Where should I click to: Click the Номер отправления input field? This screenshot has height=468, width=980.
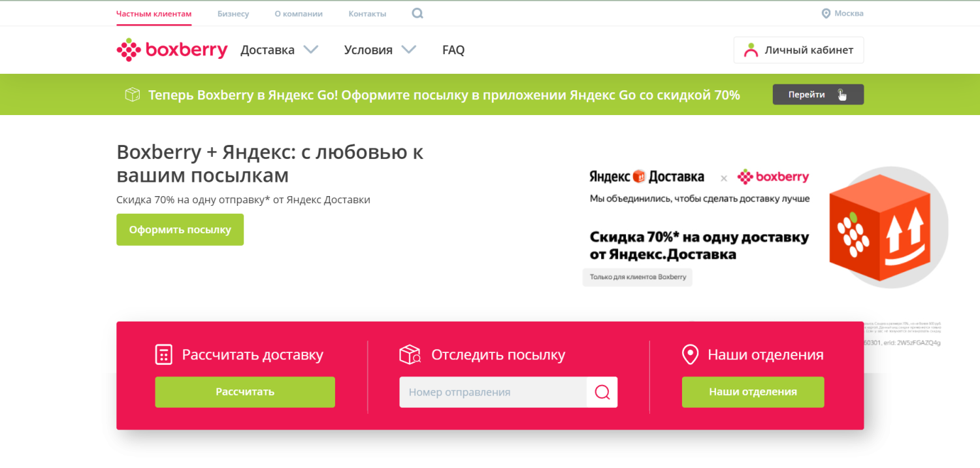click(x=493, y=392)
